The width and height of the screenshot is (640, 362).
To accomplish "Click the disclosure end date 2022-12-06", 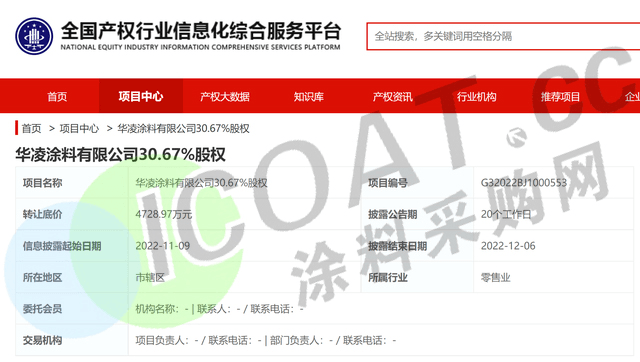I will 508,246.
